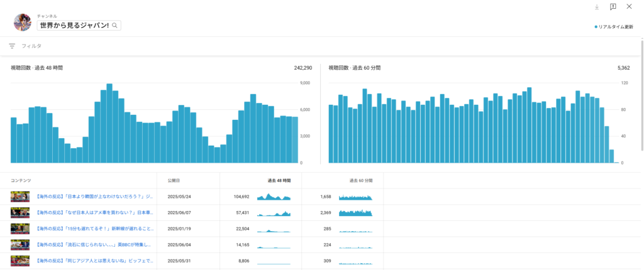Click the channel avatar picture

tap(23, 23)
